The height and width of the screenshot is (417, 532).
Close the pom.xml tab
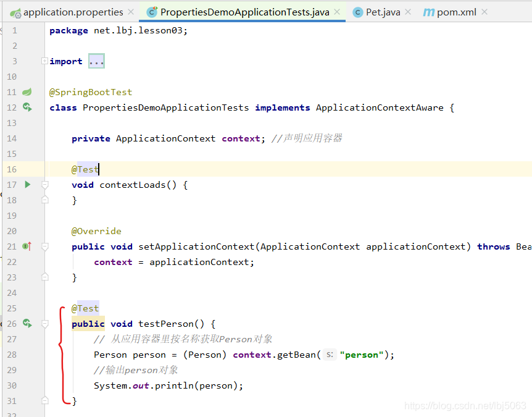click(x=484, y=12)
